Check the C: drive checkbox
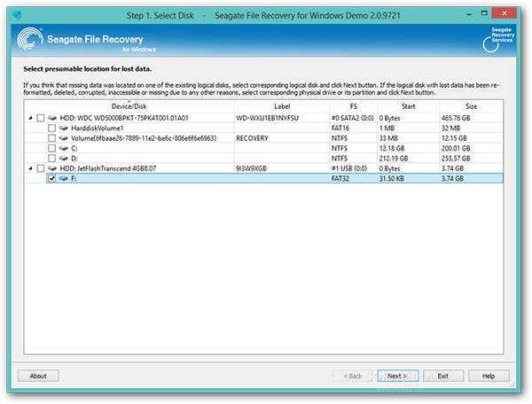This screenshot has height=404, width=532. point(51,148)
